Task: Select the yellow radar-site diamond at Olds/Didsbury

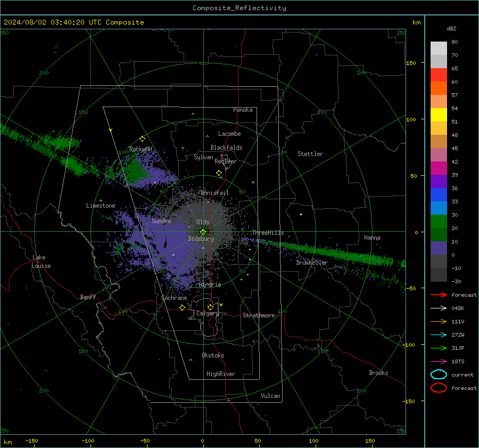Action: pos(203,232)
